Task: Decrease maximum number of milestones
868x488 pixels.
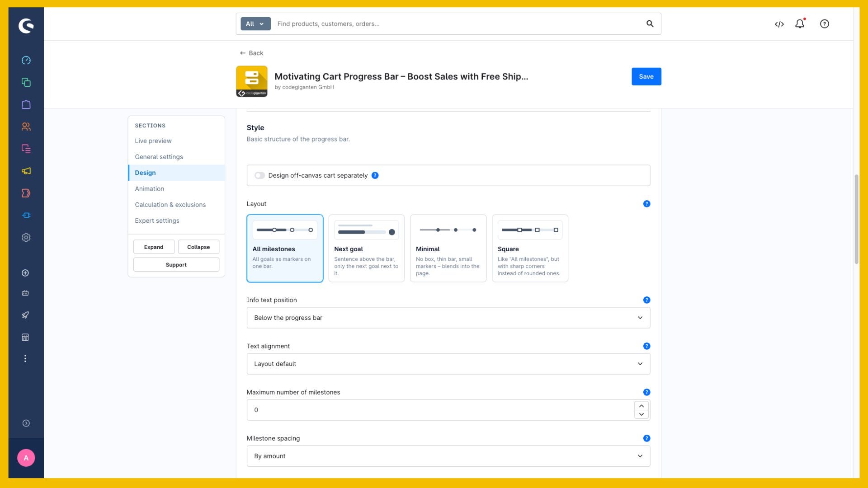Action: [641, 414]
